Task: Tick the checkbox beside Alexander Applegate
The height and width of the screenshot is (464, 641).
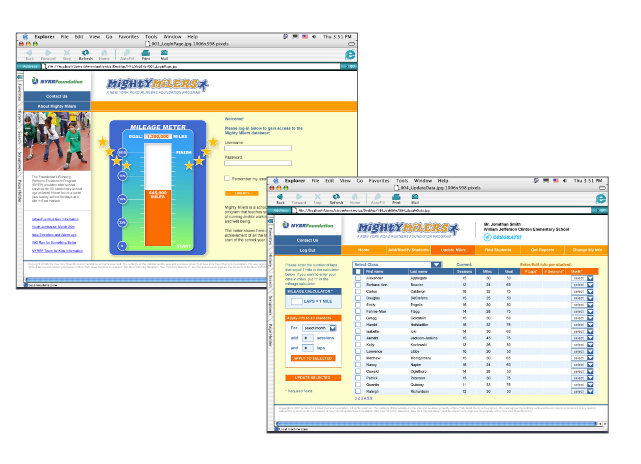Action: [359, 278]
